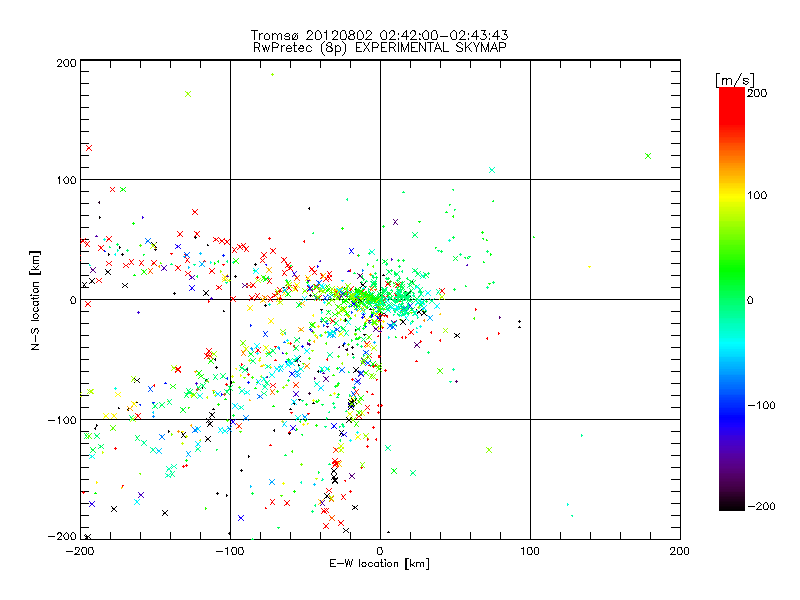Viewport: 800px width, 600px height.
Task: Click the colorbar label '-100'
Action: click(x=761, y=406)
